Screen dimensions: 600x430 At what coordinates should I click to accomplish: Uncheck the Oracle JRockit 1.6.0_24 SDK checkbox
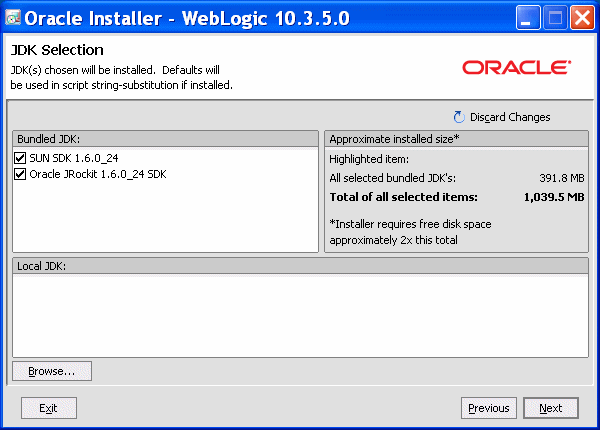(x=20, y=174)
